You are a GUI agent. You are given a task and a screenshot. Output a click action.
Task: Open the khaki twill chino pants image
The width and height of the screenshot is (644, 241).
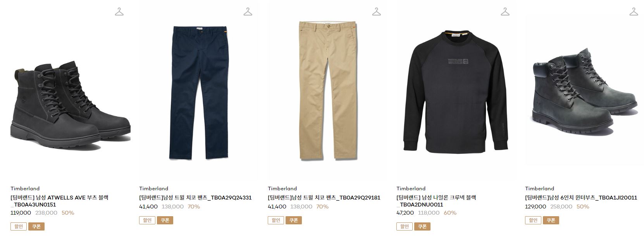click(328, 90)
